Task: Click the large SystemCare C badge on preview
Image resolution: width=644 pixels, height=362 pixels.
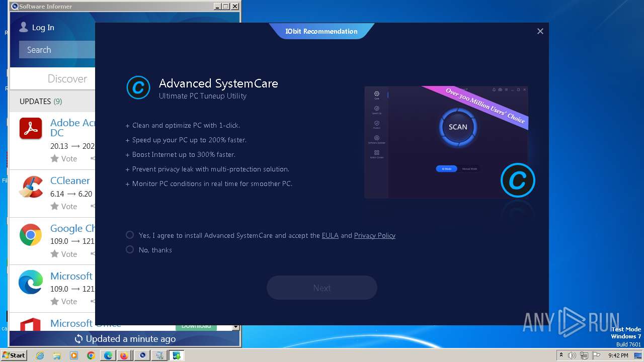Action: (518, 180)
